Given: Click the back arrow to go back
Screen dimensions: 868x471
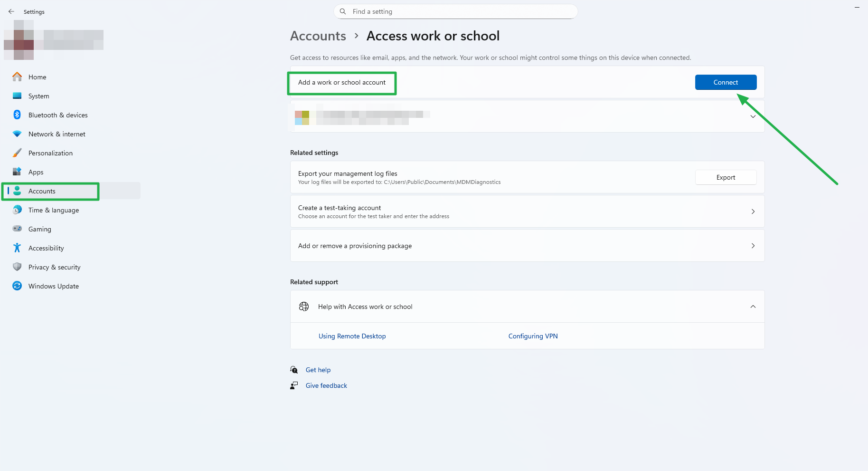Looking at the screenshot, I should 11,11.
